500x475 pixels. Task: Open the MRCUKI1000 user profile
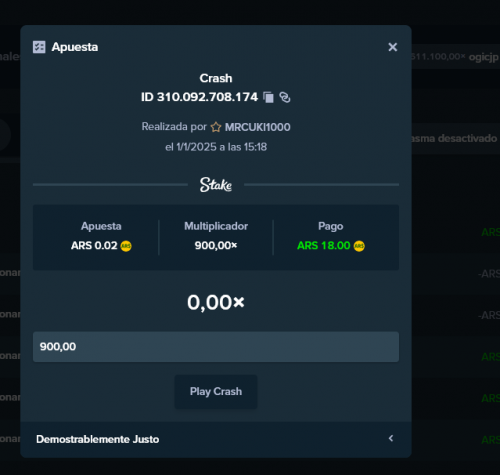pyautogui.click(x=257, y=127)
